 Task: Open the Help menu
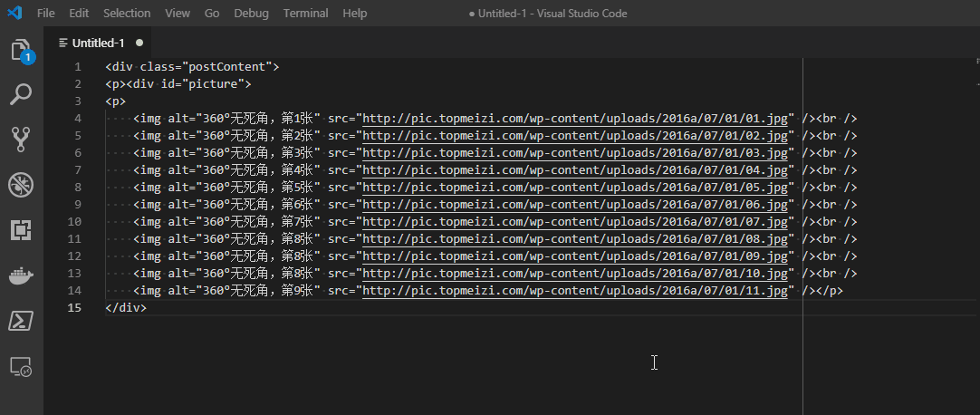355,14
